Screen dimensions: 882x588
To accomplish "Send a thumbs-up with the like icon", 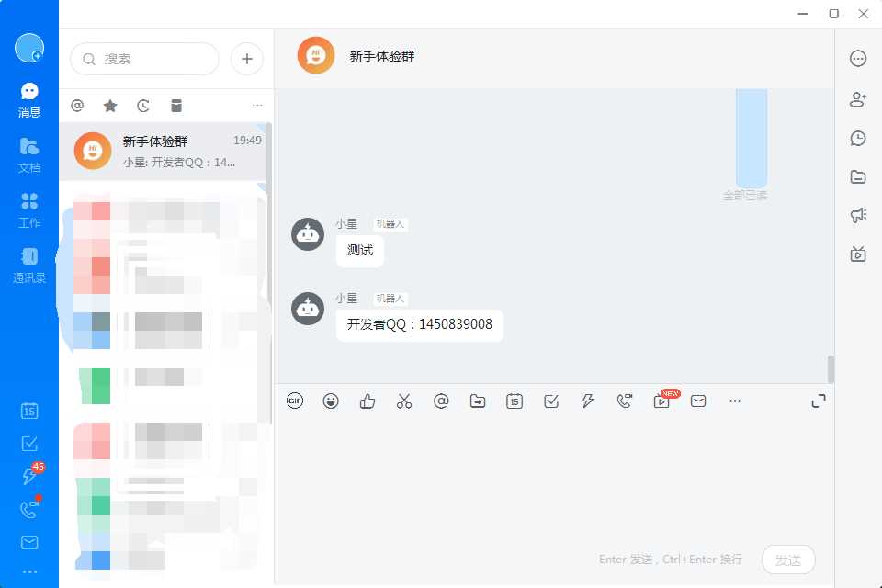I will coord(367,401).
